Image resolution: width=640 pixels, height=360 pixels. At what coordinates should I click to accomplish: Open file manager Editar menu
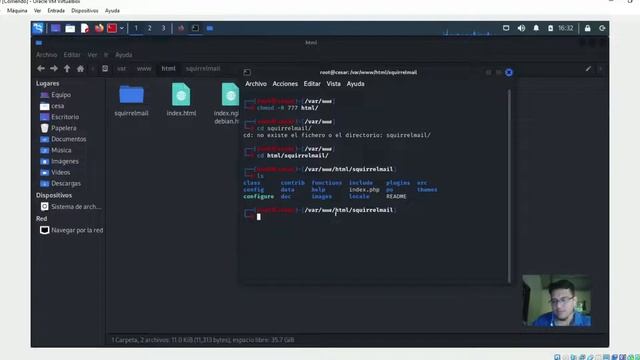pos(72,55)
